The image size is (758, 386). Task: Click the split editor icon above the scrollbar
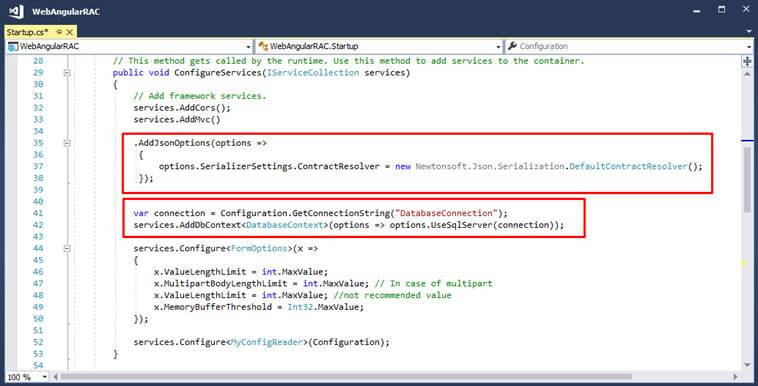(747, 61)
